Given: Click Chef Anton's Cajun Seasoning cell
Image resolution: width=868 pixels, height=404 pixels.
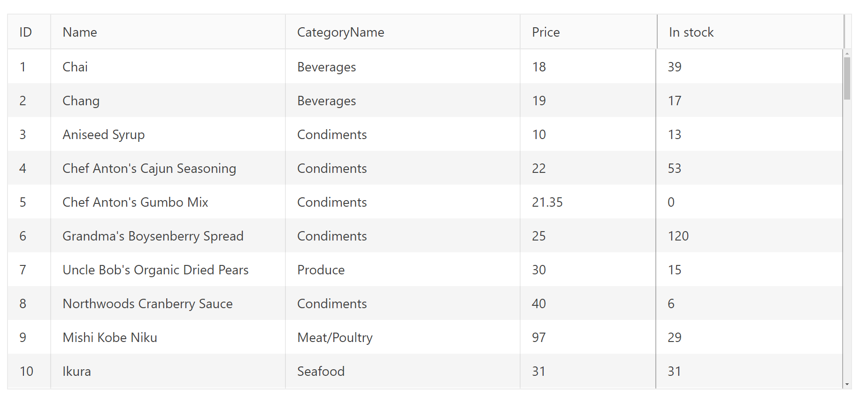Looking at the screenshot, I should 149,168.
